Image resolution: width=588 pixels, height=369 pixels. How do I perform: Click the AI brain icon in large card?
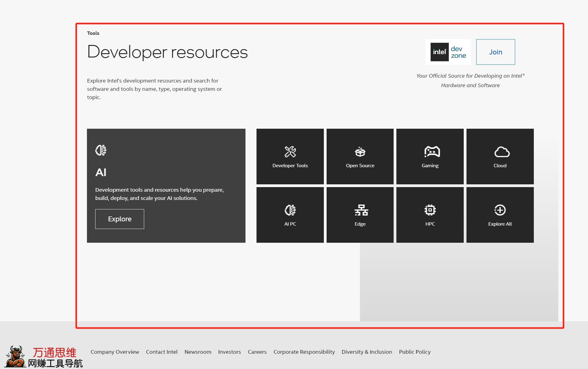tap(101, 150)
